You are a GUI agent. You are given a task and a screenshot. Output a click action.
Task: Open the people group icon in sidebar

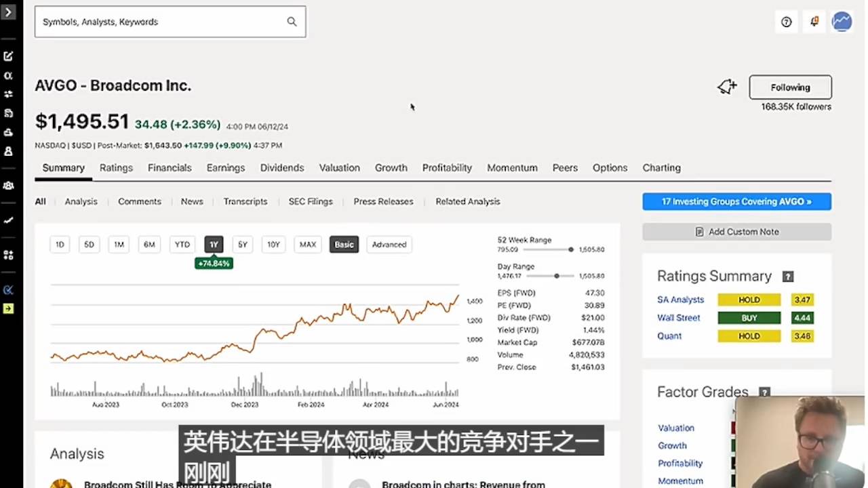point(8,185)
